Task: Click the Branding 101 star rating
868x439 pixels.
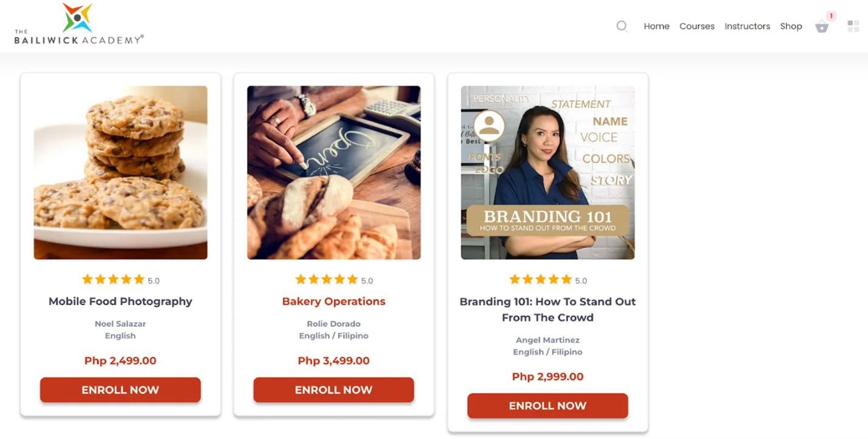Action: (x=548, y=280)
